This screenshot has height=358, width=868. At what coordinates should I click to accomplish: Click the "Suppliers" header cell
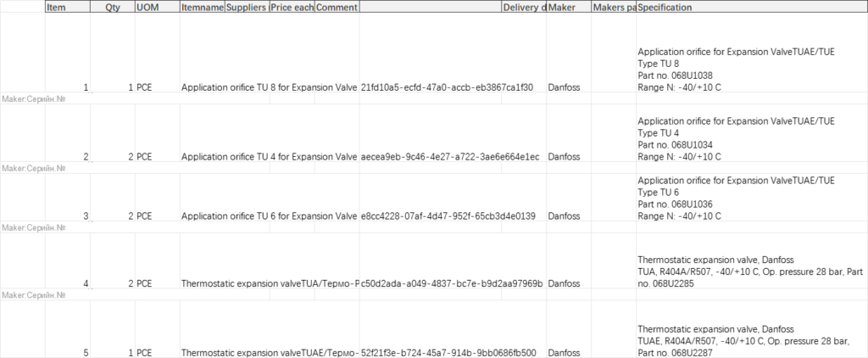(246, 8)
